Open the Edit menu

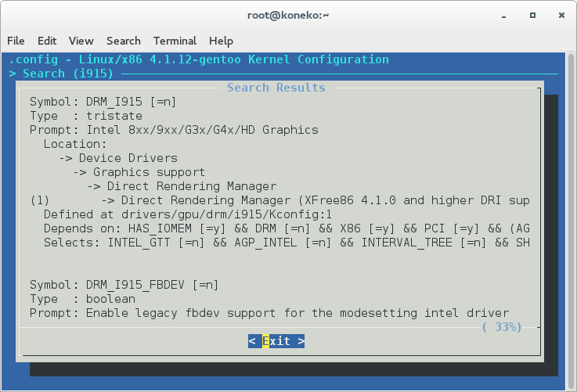coord(47,41)
